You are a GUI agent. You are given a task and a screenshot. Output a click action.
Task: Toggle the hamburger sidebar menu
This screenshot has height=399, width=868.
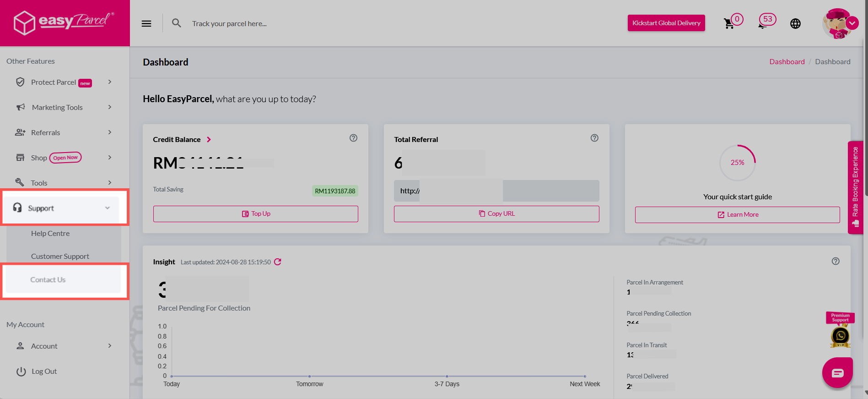[x=146, y=23]
